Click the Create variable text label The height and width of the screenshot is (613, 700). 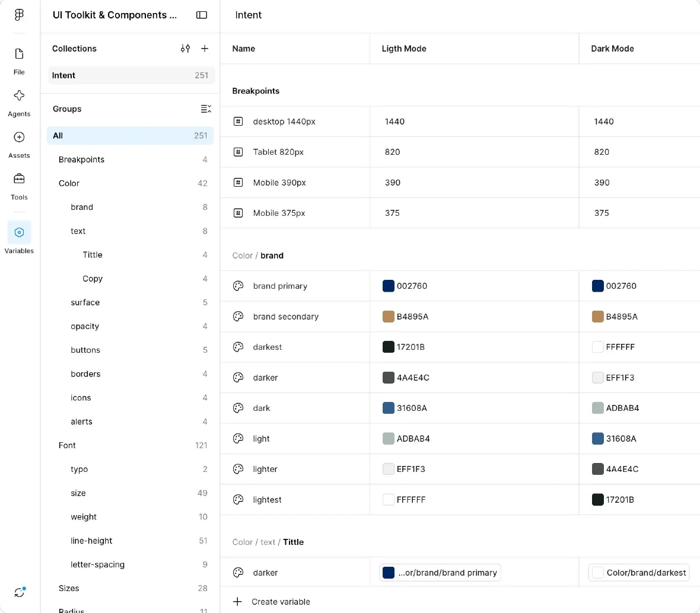pos(281,601)
